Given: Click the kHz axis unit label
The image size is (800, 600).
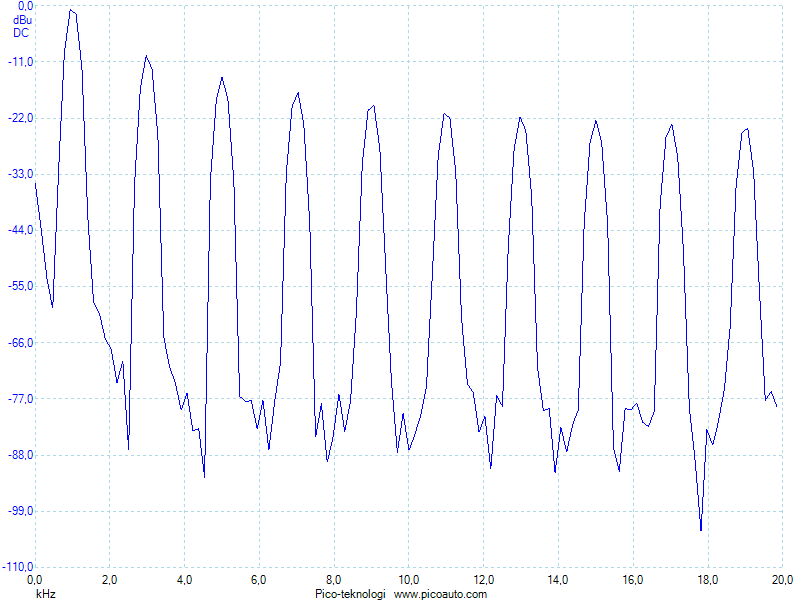Looking at the screenshot, I should click(x=45, y=594).
